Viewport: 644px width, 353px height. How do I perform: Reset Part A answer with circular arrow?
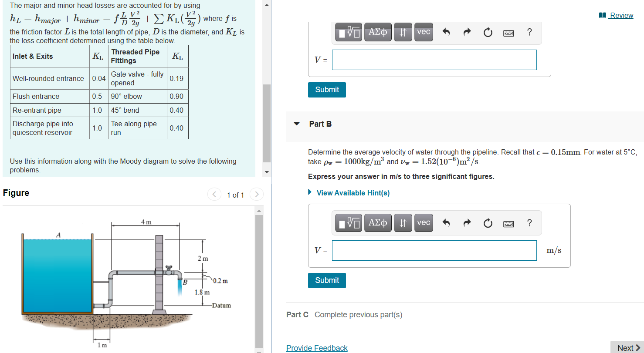click(x=488, y=32)
